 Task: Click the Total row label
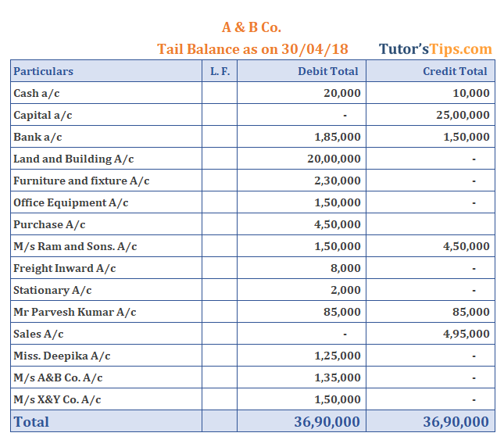pyautogui.click(x=31, y=422)
